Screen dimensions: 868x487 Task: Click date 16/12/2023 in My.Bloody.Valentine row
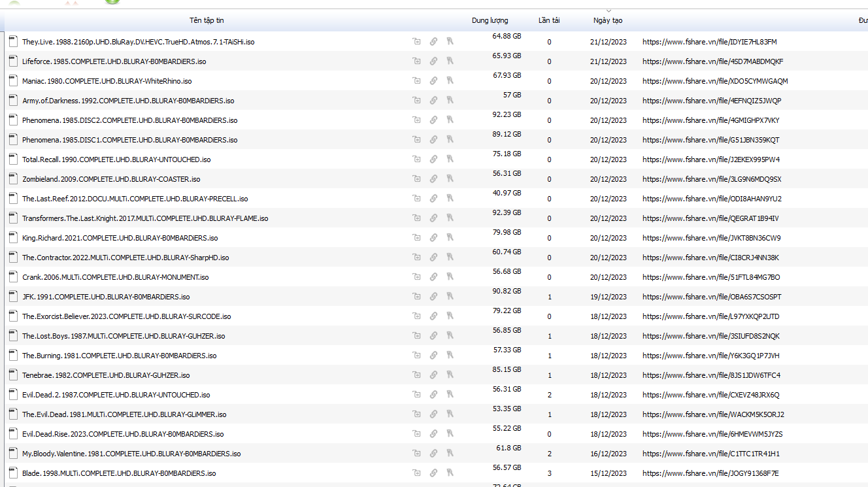pyautogui.click(x=608, y=454)
